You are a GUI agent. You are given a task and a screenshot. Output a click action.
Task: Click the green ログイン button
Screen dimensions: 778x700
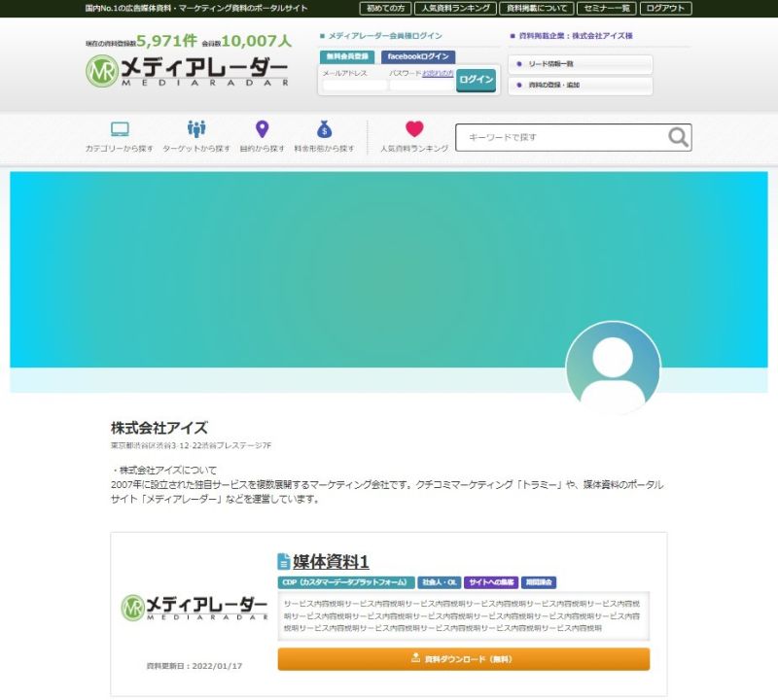476,80
